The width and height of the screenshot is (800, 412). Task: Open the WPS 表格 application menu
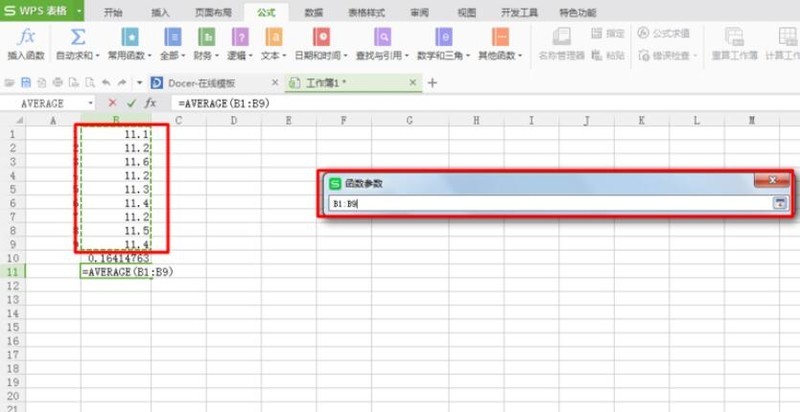[x=42, y=11]
